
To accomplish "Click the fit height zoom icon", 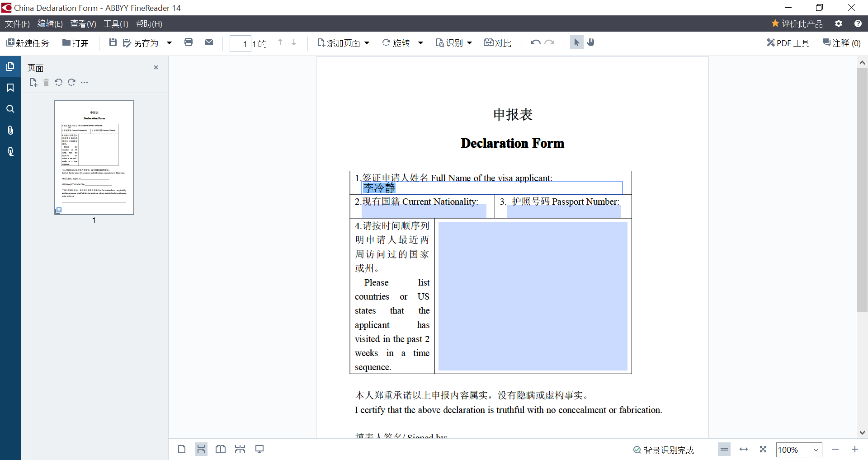I will tap(724, 449).
